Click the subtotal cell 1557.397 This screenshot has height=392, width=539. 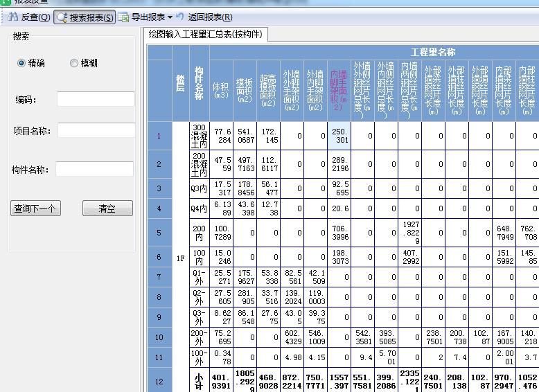point(339,382)
